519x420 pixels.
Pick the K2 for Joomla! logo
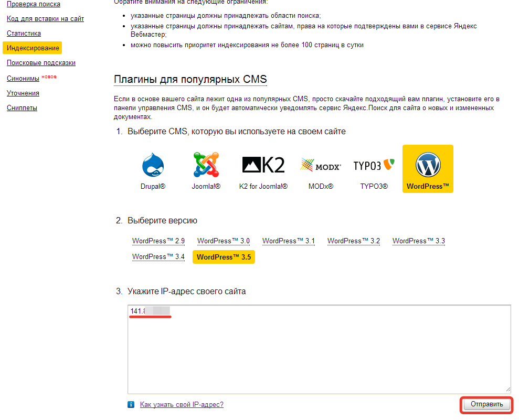[x=263, y=165]
